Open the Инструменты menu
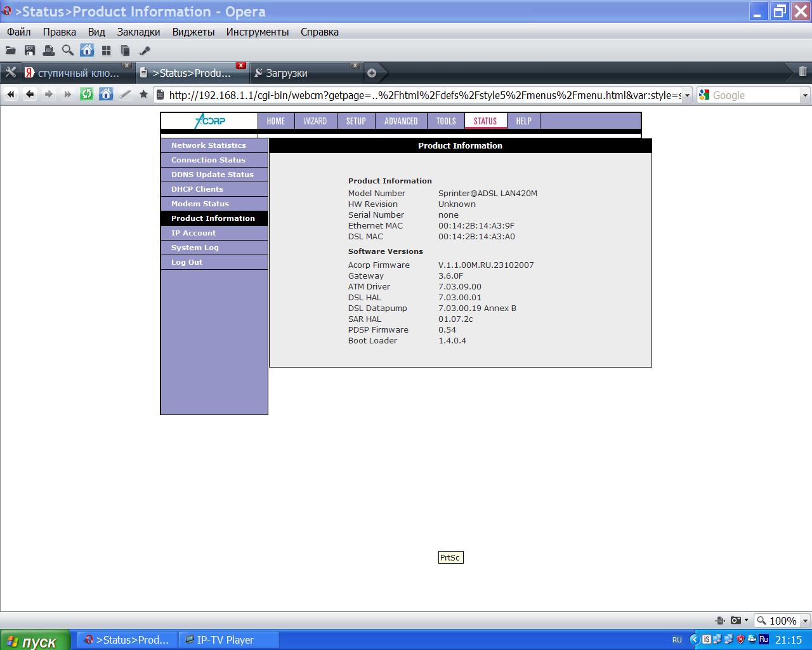Screen dimensions: 812x650 258,32
